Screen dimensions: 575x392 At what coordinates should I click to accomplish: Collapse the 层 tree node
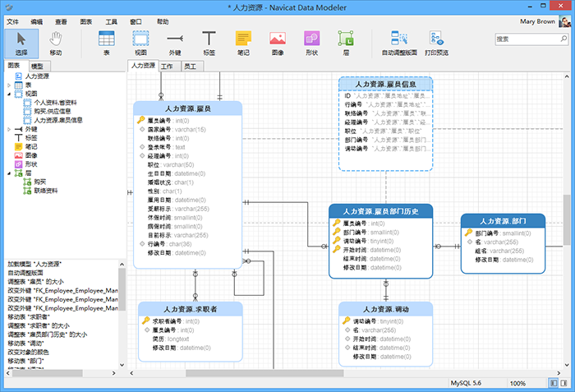pos(9,173)
